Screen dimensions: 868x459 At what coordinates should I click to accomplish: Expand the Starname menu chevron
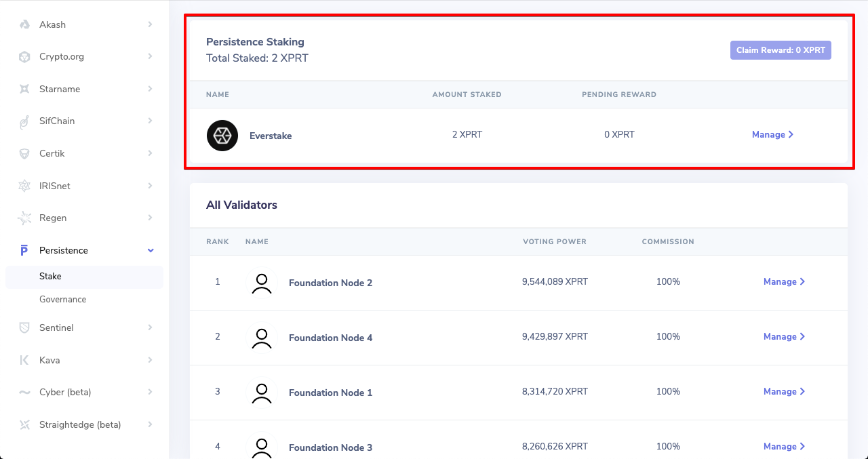150,89
